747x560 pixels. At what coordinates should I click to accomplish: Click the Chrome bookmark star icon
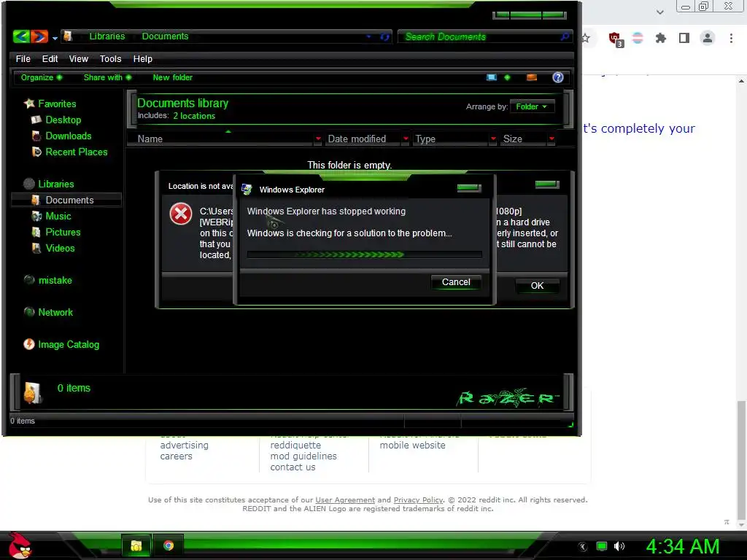pos(586,38)
